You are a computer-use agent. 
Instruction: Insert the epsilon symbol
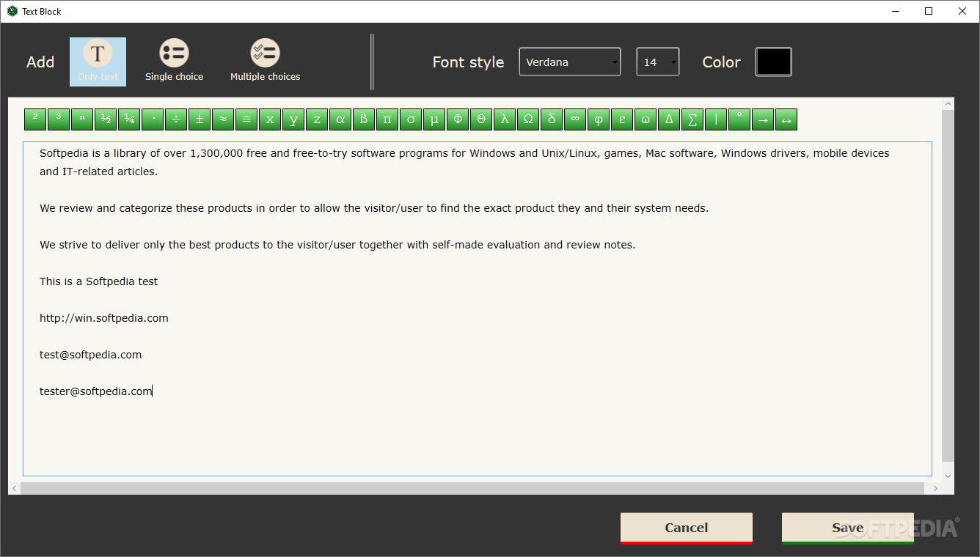pos(622,119)
